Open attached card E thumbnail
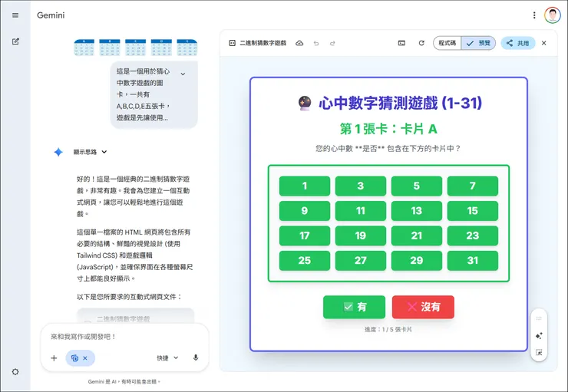The height and width of the screenshot is (392, 568). click(187, 48)
